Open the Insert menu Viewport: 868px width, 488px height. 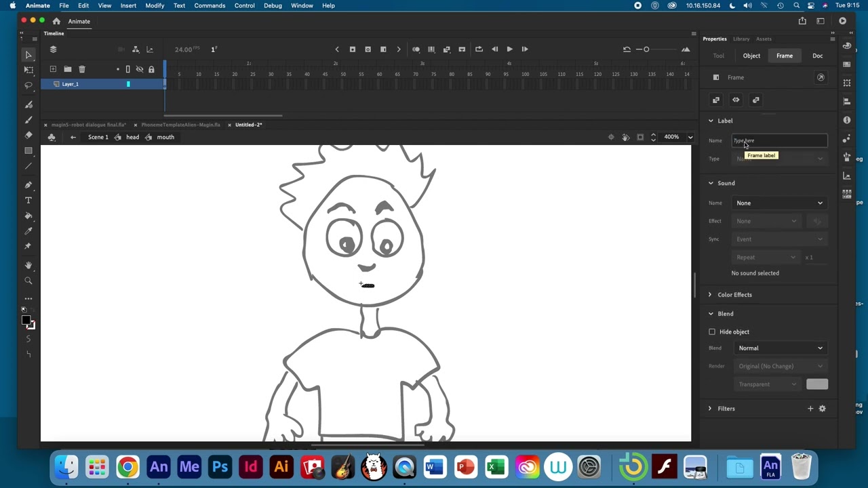tap(128, 5)
